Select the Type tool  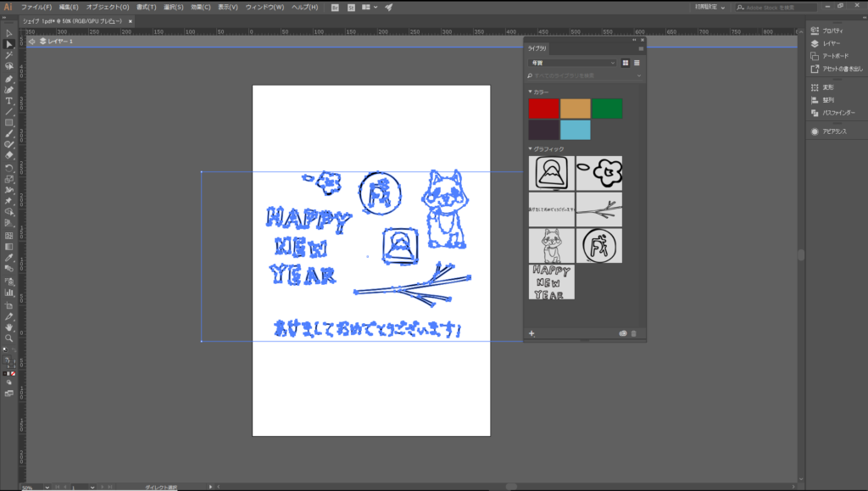point(8,101)
